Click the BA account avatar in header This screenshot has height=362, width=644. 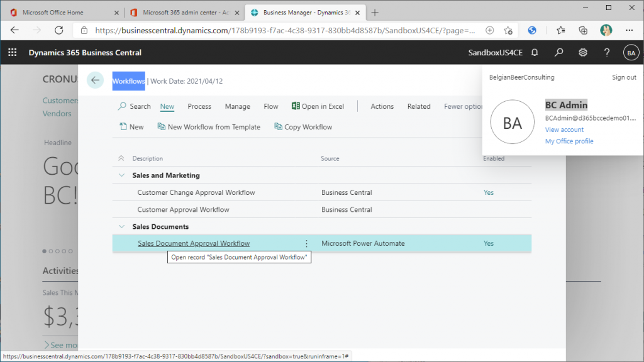631,53
